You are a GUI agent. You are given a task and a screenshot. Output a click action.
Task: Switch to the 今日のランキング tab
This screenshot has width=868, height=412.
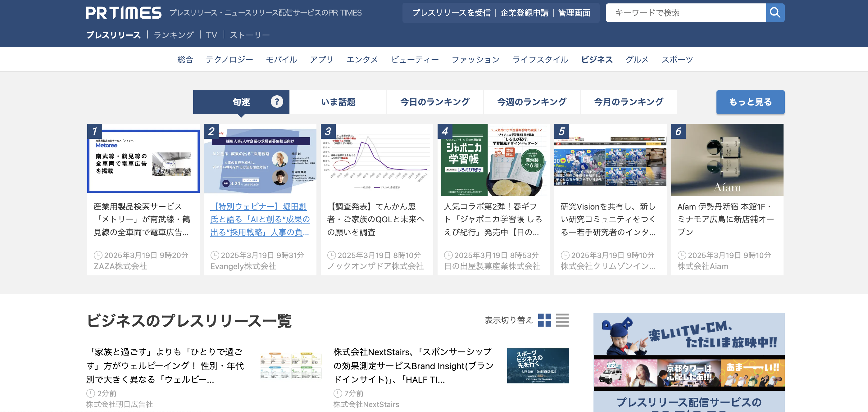point(435,102)
